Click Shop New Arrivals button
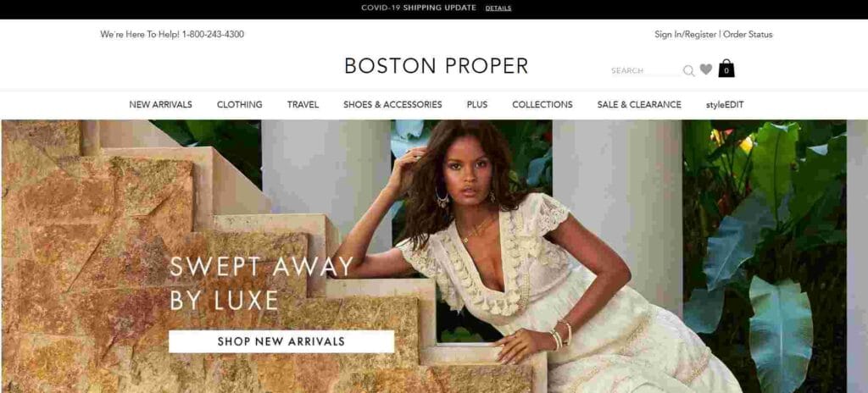The height and width of the screenshot is (393, 868). pyautogui.click(x=281, y=341)
